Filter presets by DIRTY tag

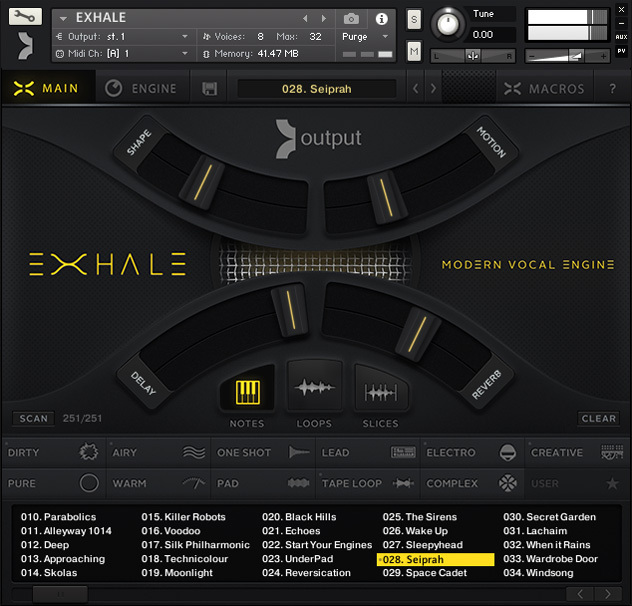click(x=54, y=452)
